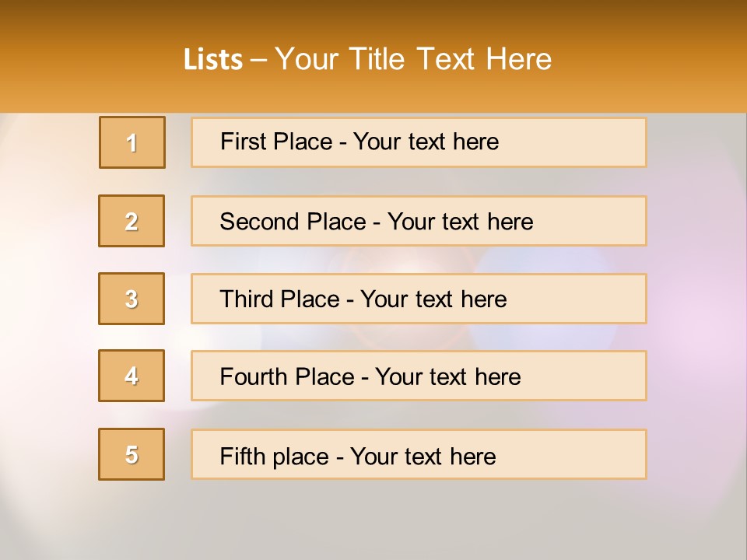Click Your text here in First Place row

pos(426,142)
